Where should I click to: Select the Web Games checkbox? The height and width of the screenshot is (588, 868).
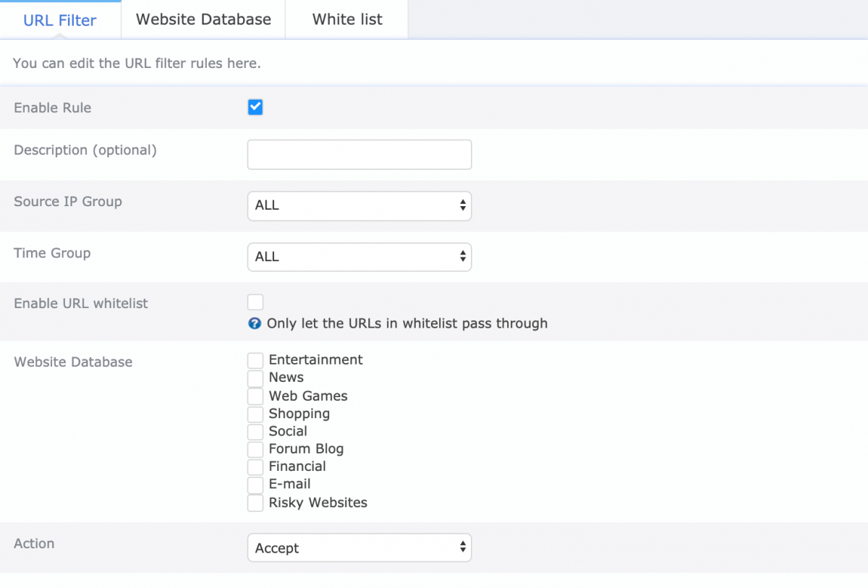(x=255, y=396)
